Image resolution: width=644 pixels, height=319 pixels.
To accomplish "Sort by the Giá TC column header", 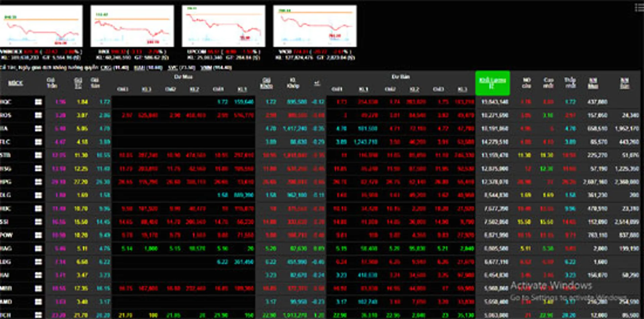I will coord(78,83).
